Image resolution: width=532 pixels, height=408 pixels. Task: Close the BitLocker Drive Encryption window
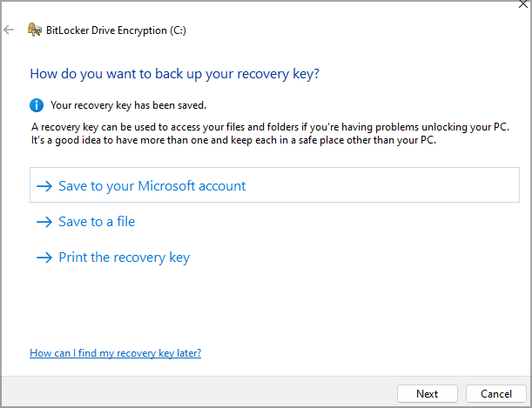[x=522, y=3]
